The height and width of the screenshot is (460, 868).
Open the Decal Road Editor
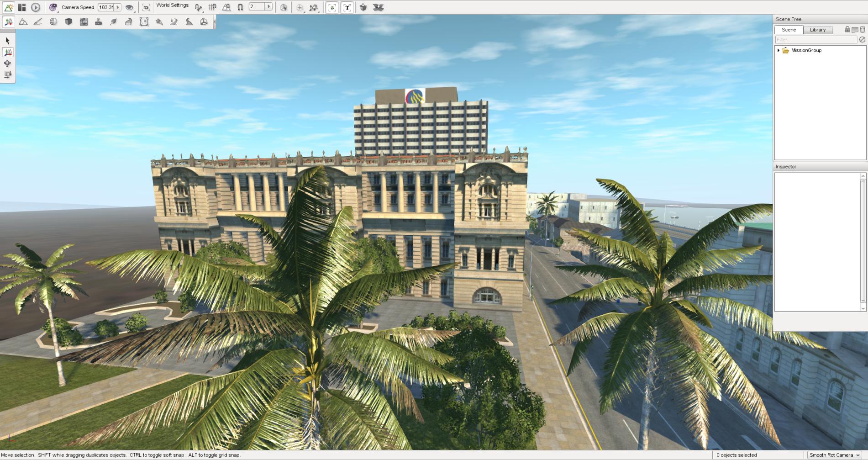click(189, 21)
